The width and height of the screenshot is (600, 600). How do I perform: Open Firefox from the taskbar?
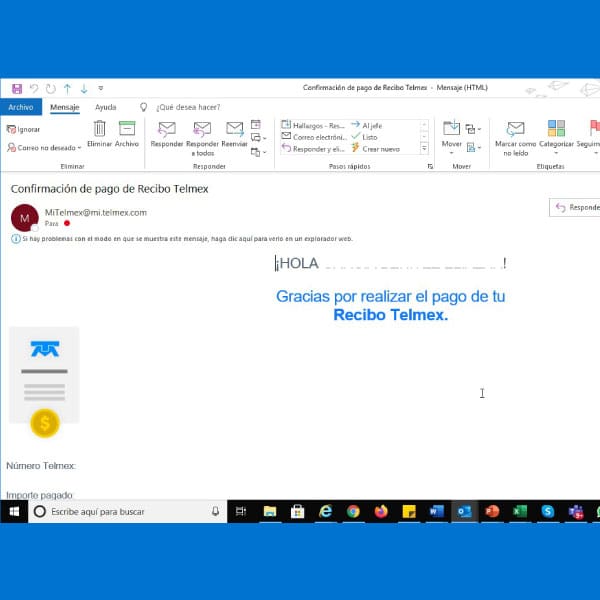click(380, 511)
